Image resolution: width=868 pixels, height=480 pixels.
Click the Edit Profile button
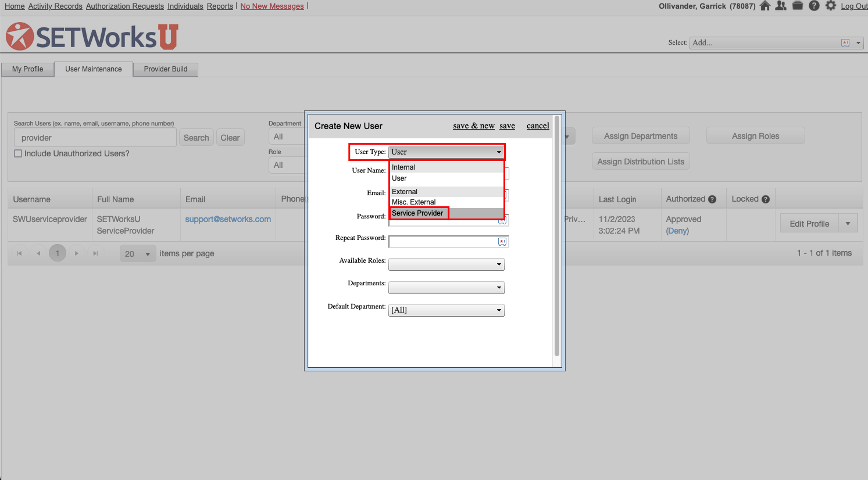click(809, 224)
